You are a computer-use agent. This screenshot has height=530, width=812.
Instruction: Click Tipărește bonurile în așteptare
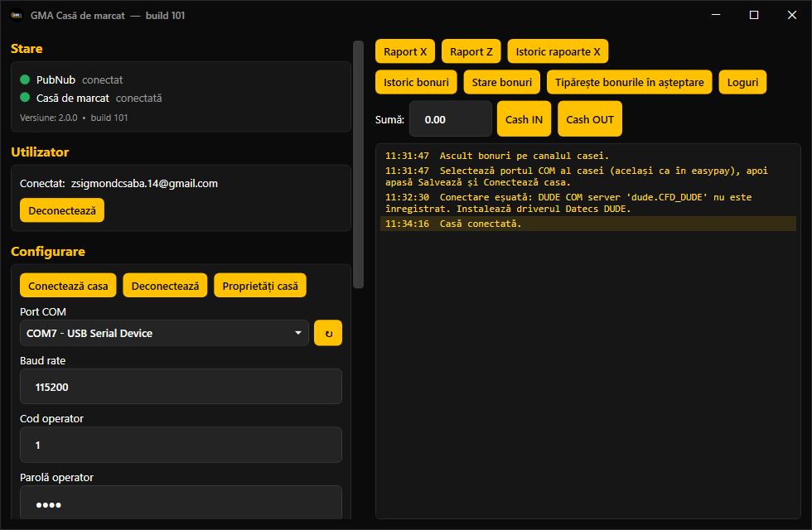[629, 82]
